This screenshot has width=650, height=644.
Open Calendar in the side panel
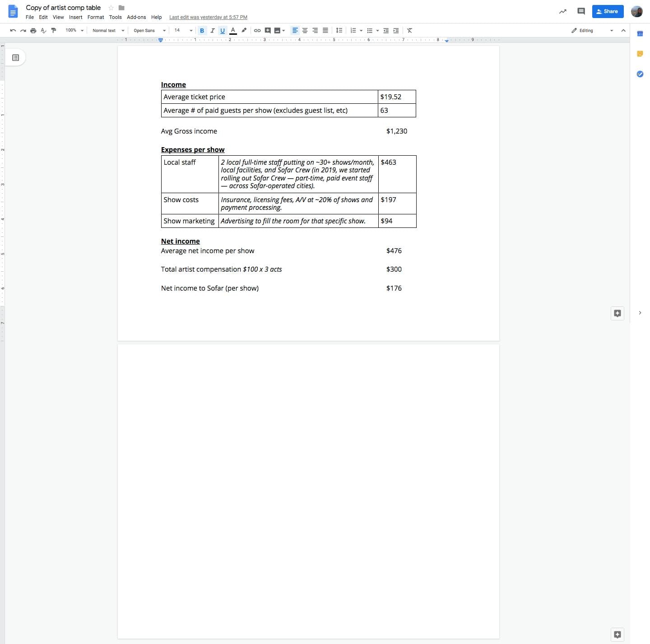[x=640, y=34]
